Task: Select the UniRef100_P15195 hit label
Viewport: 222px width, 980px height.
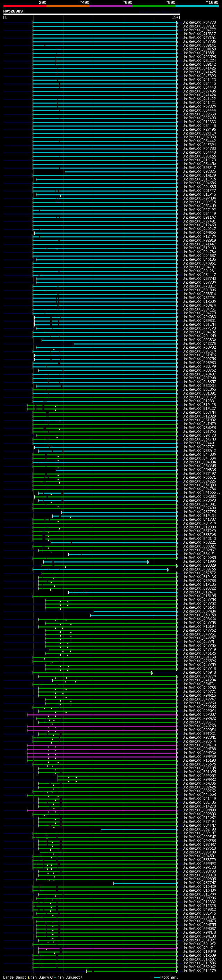Action: tap(199, 596)
